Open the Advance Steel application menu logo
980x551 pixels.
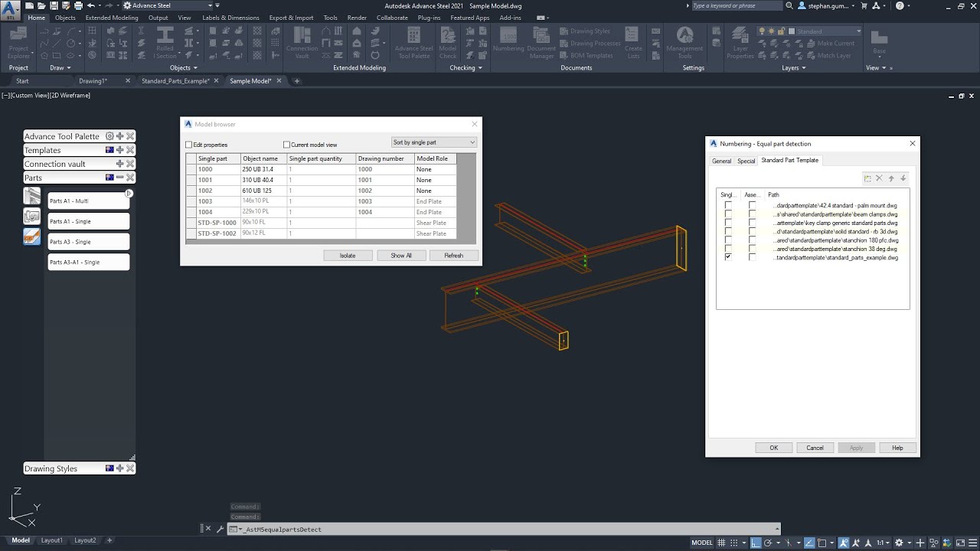[10, 11]
